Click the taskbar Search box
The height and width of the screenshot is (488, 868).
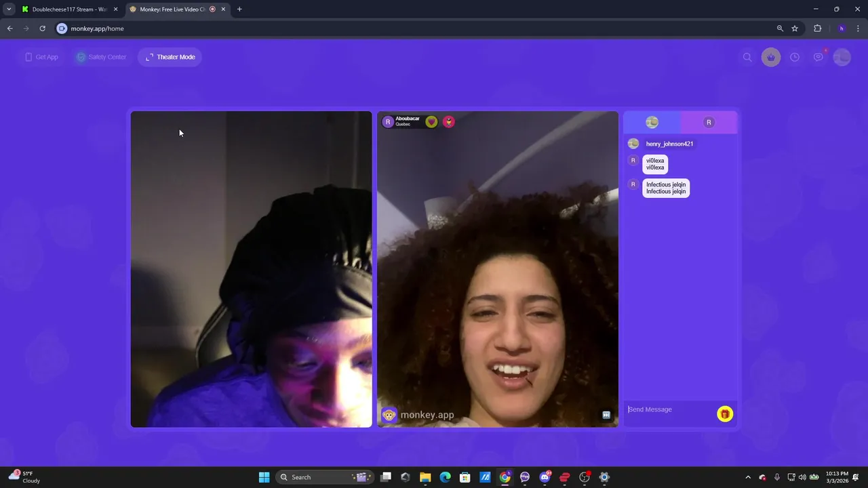pos(325,477)
